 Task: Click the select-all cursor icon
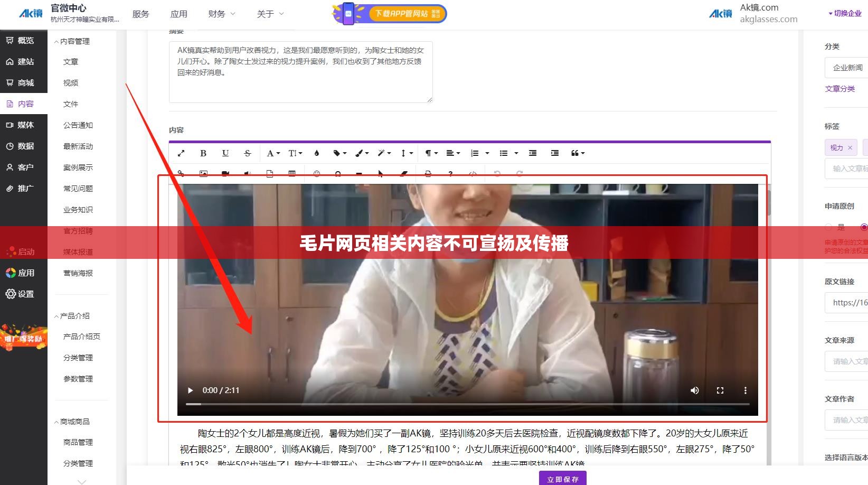[x=381, y=173]
